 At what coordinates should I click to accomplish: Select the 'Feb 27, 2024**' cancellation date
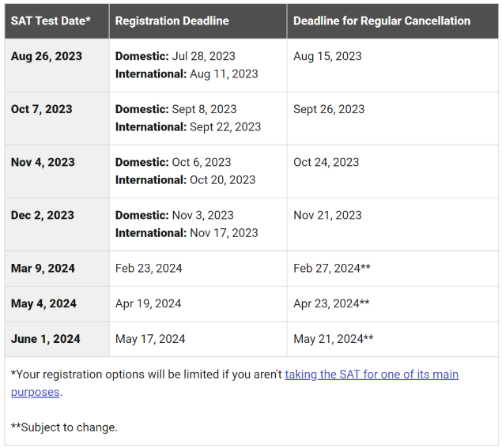332,268
